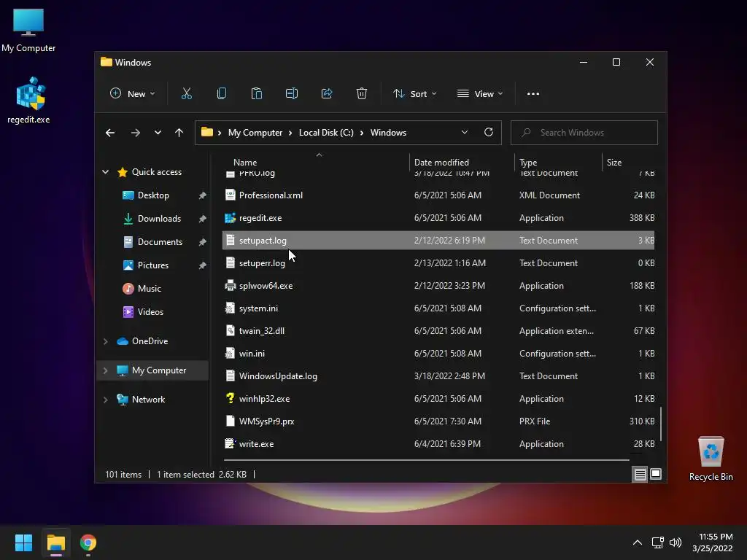
Task: Open address bar history dropdown
Action: [465, 133]
